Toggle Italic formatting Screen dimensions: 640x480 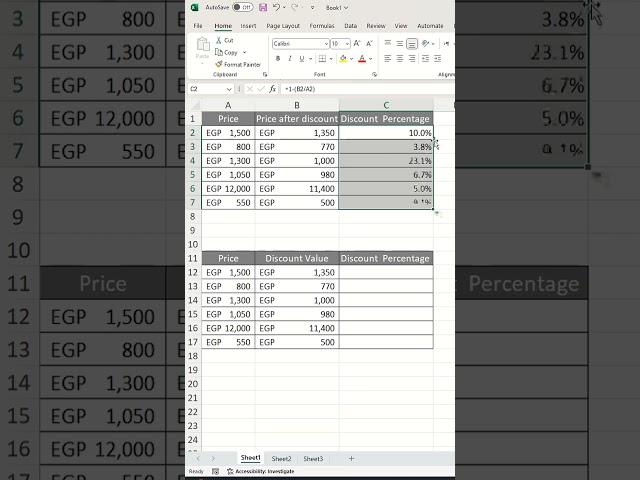(x=289, y=59)
